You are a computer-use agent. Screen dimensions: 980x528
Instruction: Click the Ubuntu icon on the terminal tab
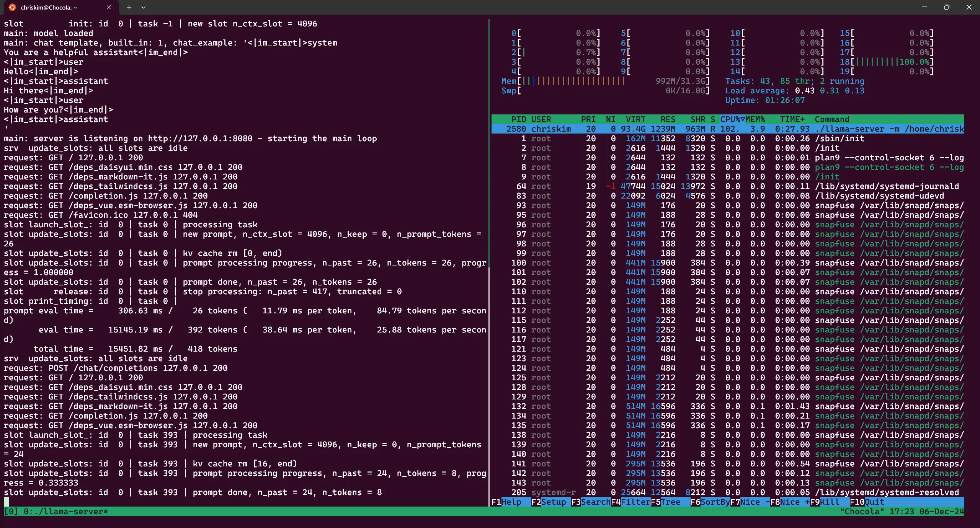[x=12, y=7]
